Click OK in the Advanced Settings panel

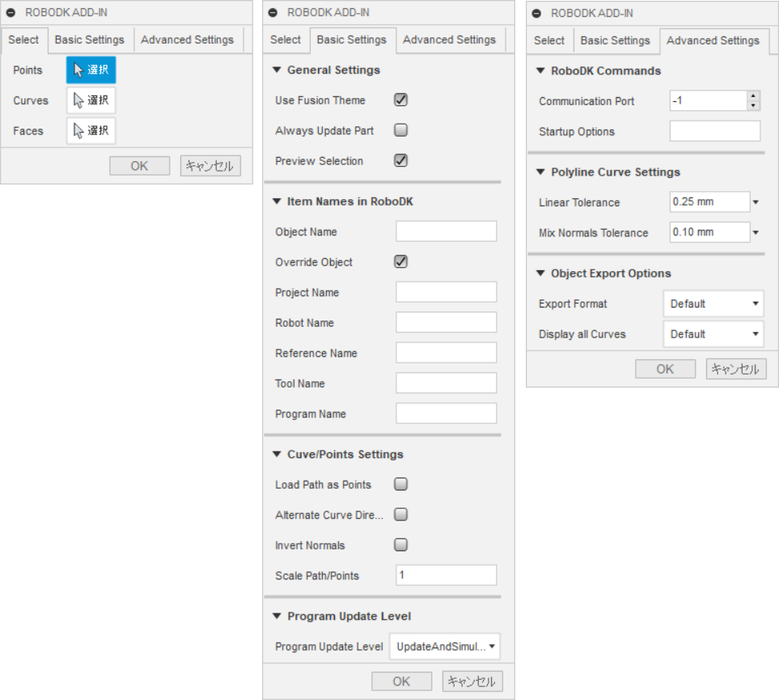point(665,369)
